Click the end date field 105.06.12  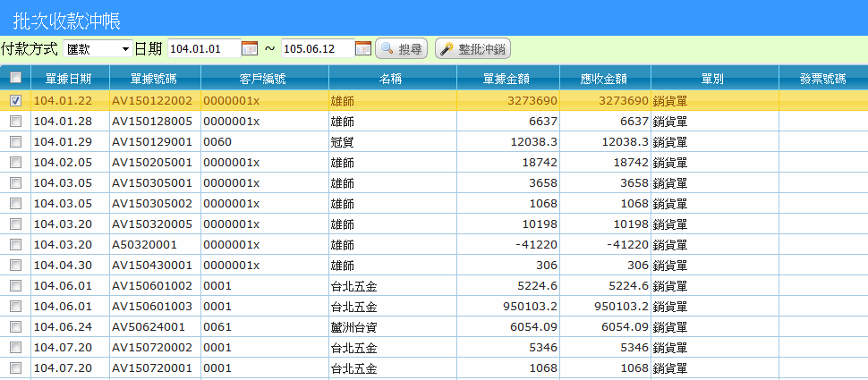coord(317,48)
